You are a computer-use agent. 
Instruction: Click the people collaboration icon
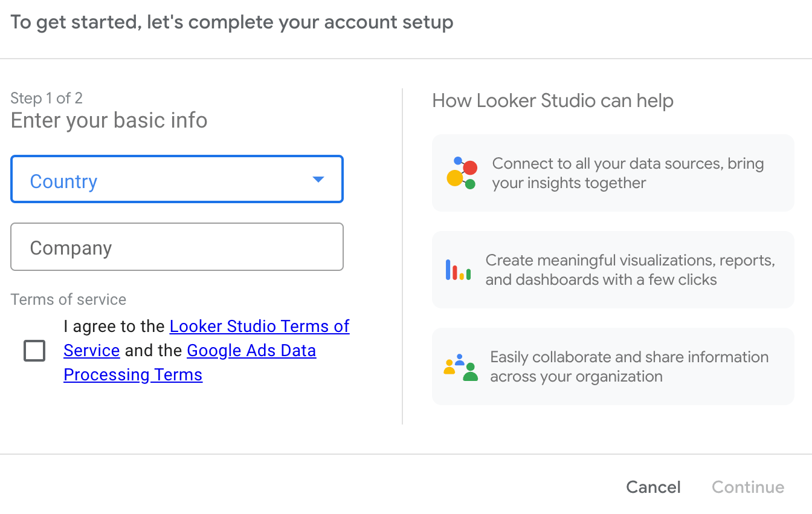(460, 367)
